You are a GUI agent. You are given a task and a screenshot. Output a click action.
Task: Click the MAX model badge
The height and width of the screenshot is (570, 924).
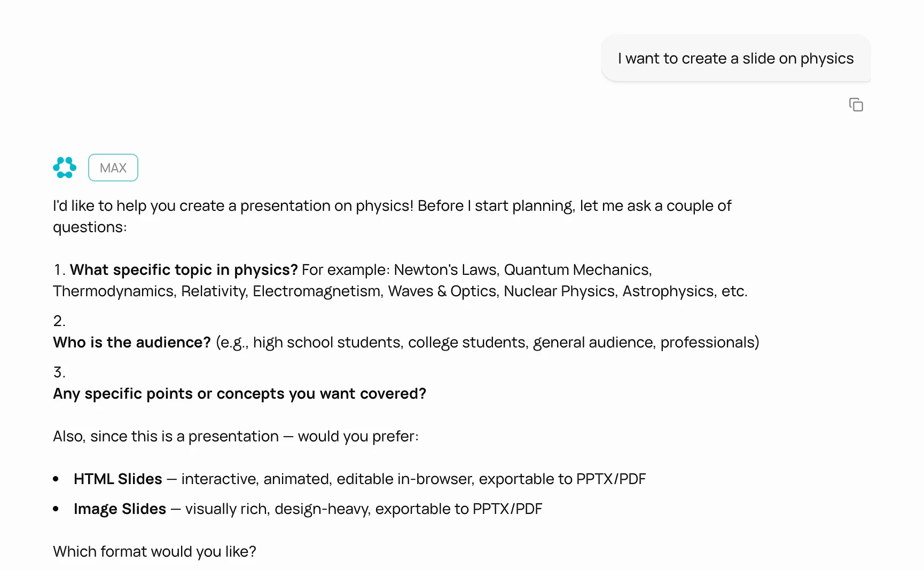(x=113, y=168)
